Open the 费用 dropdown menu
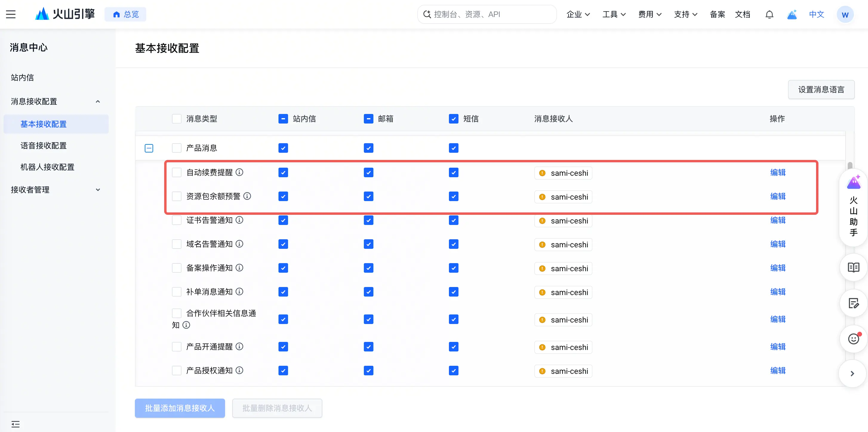Screen dimensions: 868x432 point(650,14)
